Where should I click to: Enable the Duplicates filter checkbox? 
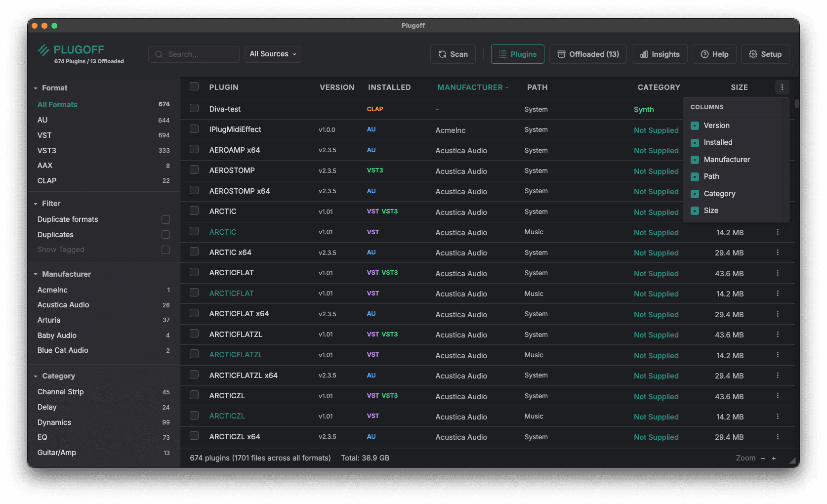point(165,235)
